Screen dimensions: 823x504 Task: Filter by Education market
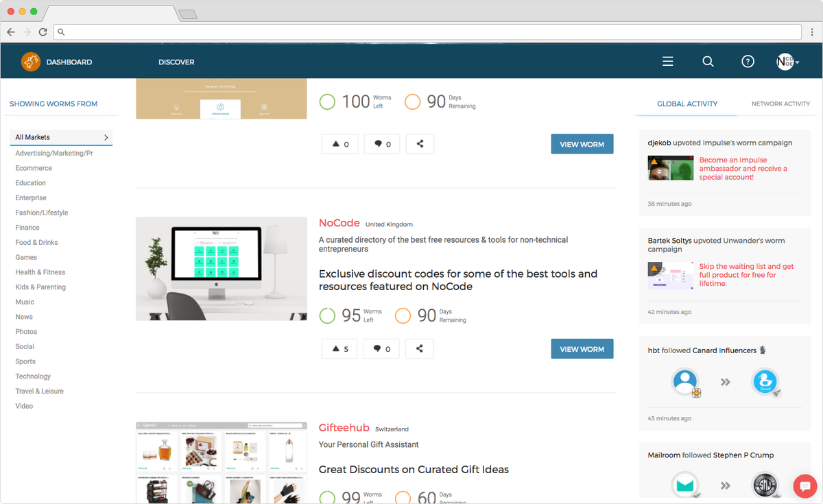[31, 183]
